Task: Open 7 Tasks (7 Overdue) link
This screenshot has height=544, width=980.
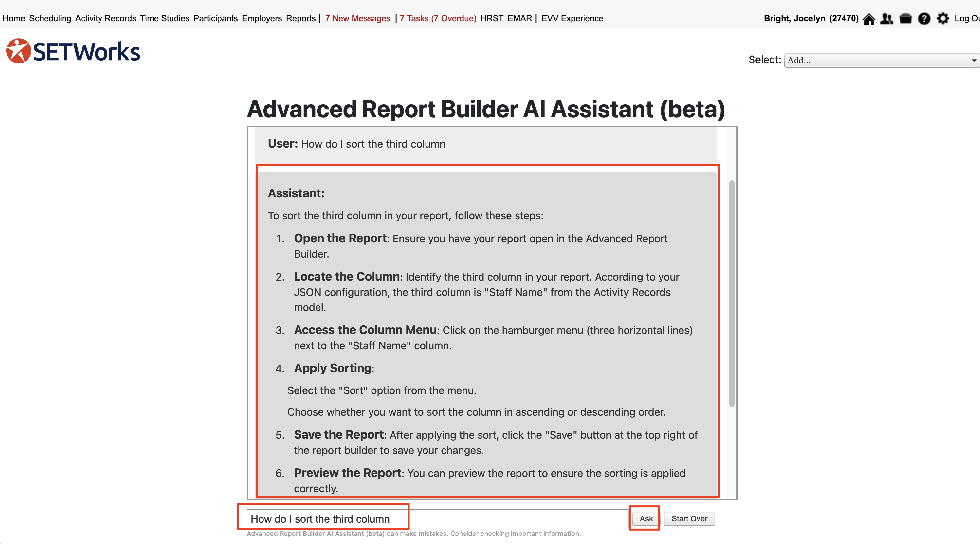Action: (x=438, y=18)
